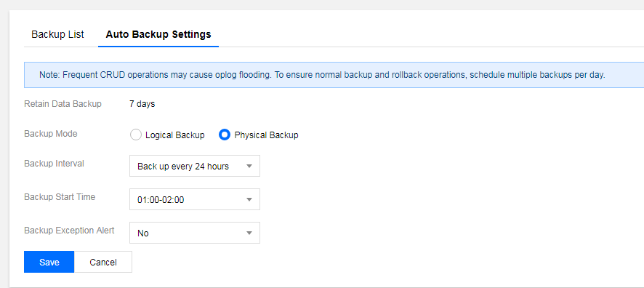Switch to the Backup List tab

(57, 34)
